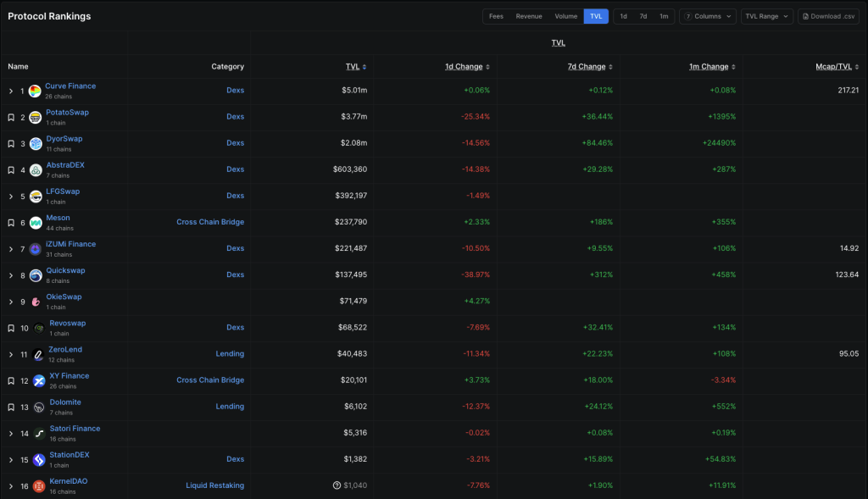This screenshot has width=868, height=499.
Task: Switch to the Volume tab
Action: point(565,15)
